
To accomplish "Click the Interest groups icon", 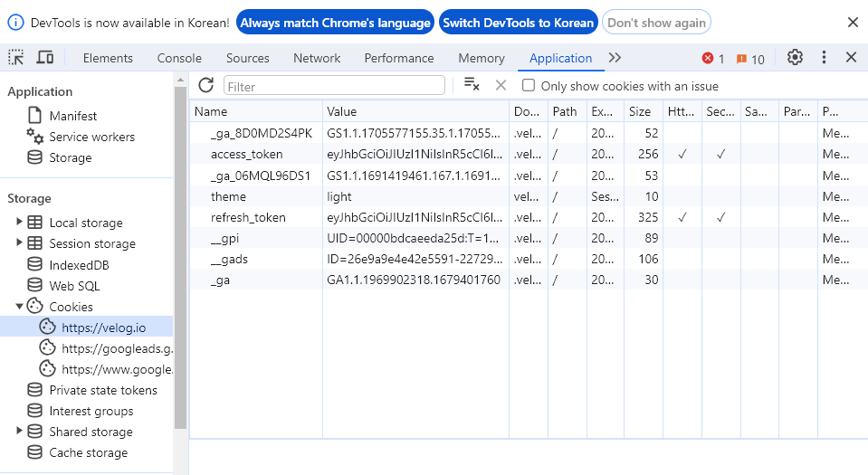I will click(35, 410).
